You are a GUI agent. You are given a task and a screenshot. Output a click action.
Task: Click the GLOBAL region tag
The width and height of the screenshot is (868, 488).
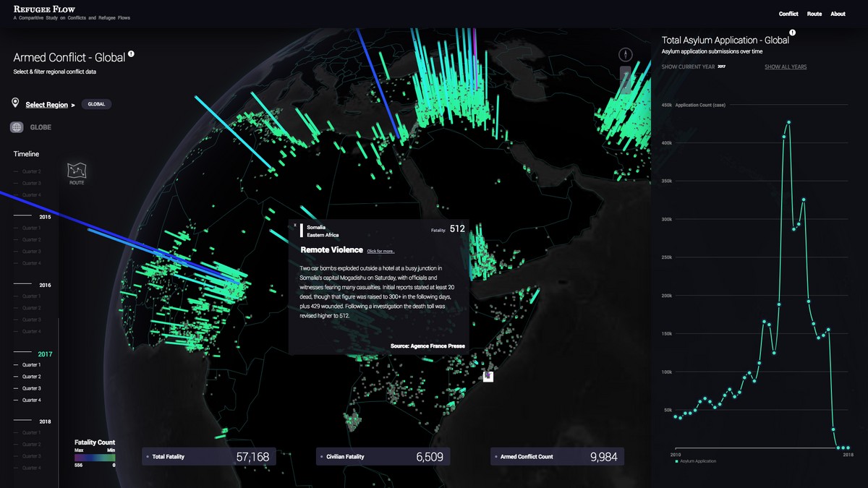click(96, 104)
